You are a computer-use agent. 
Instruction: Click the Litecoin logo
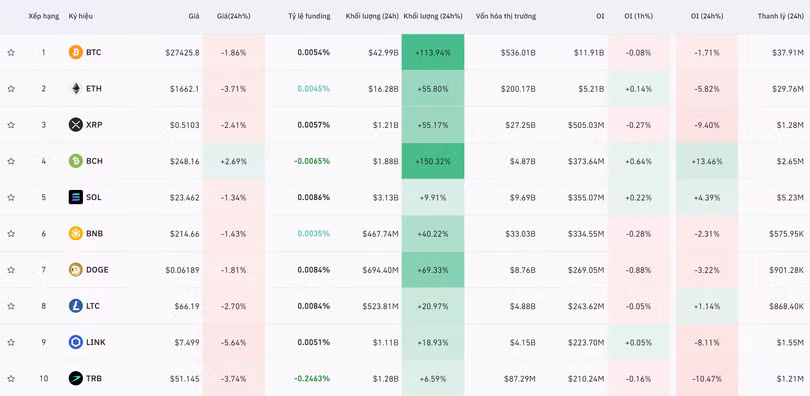point(75,306)
